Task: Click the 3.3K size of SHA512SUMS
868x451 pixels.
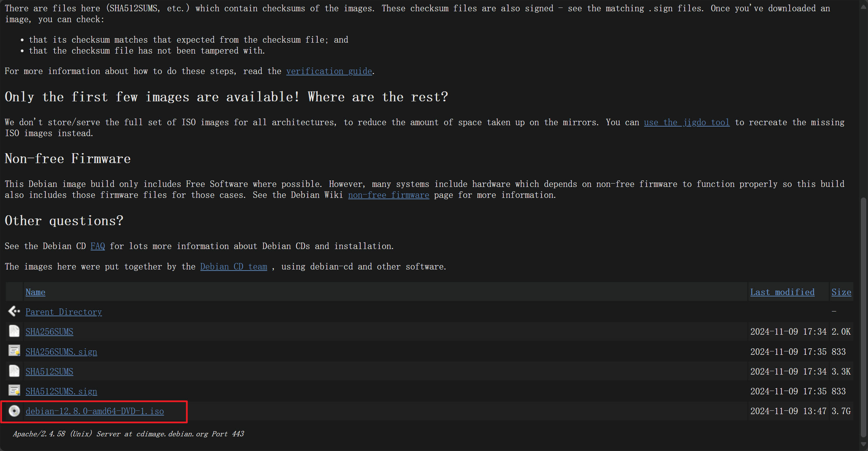Action: [x=841, y=372]
